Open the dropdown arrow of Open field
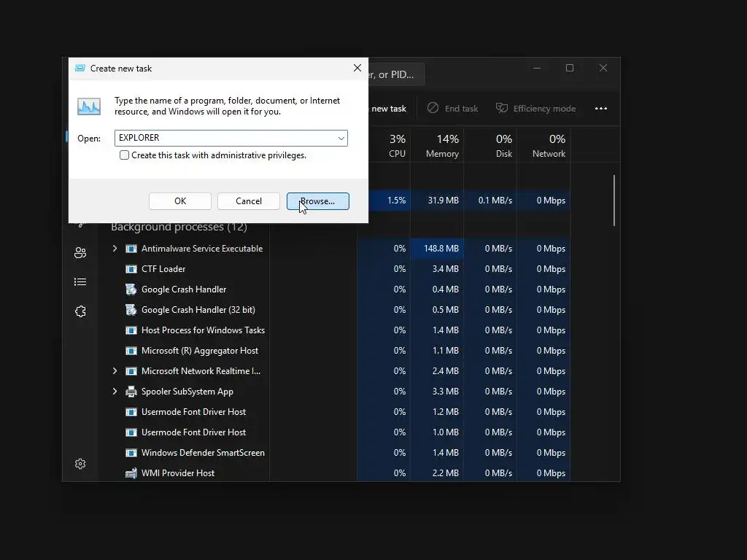The height and width of the screenshot is (560, 747). click(341, 138)
